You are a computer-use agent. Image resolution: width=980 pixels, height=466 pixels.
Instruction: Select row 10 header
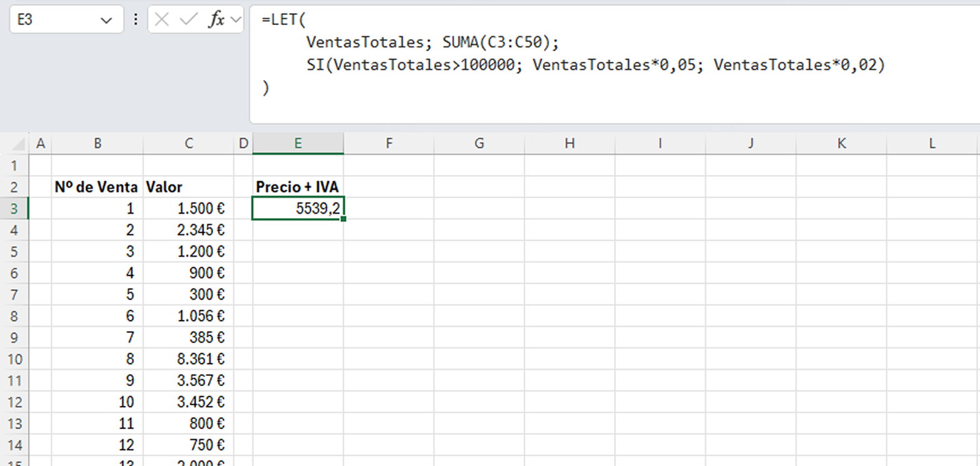14,359
